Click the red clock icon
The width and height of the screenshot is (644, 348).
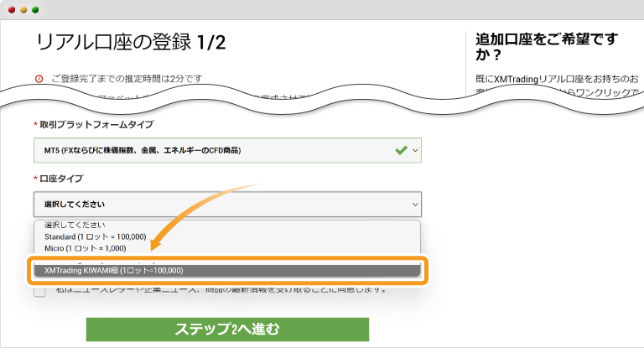39,79
